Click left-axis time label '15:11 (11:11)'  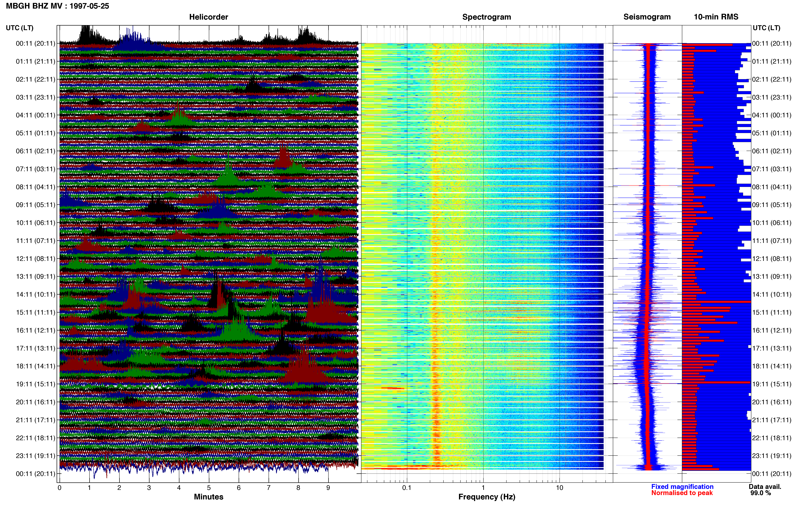tap(35, 313)
